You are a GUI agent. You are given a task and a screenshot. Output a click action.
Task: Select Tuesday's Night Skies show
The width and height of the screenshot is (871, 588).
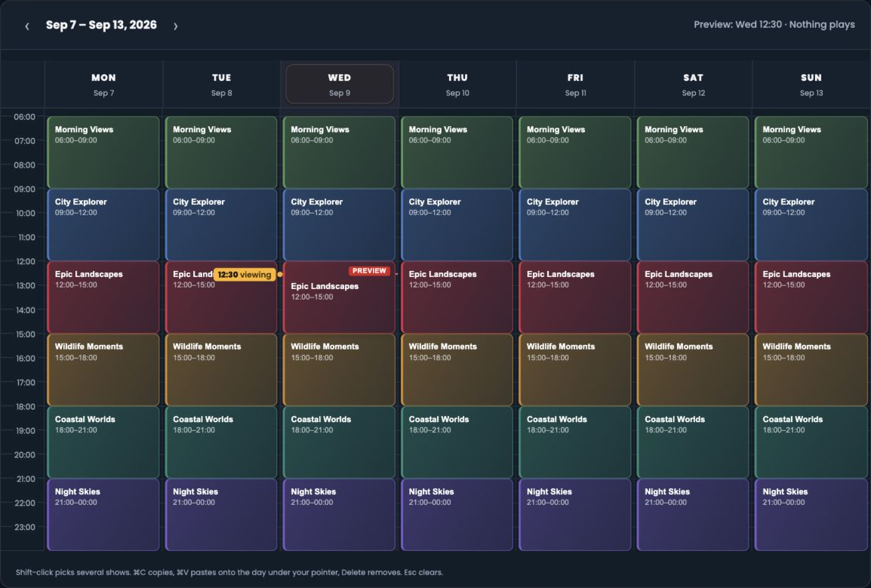point(221,515)
